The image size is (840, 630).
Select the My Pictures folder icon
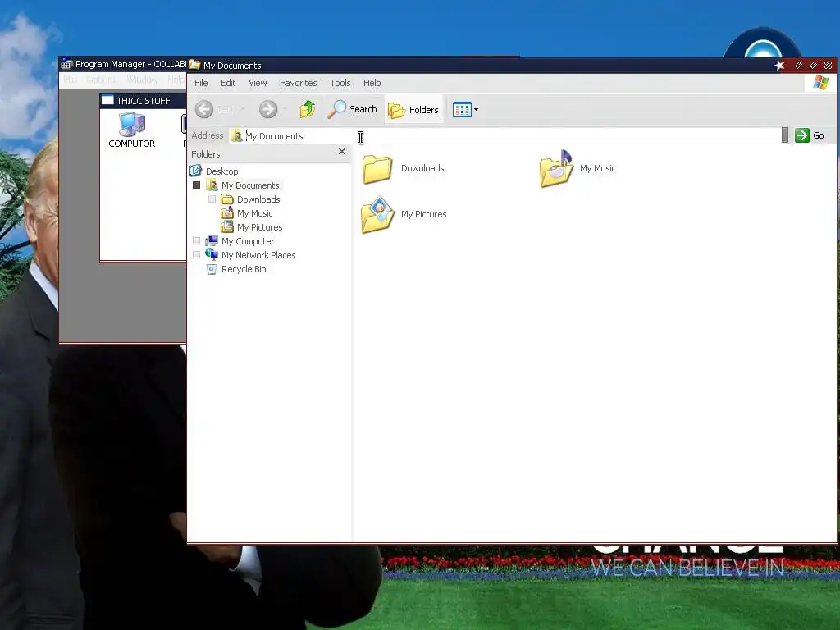[377, 215]
